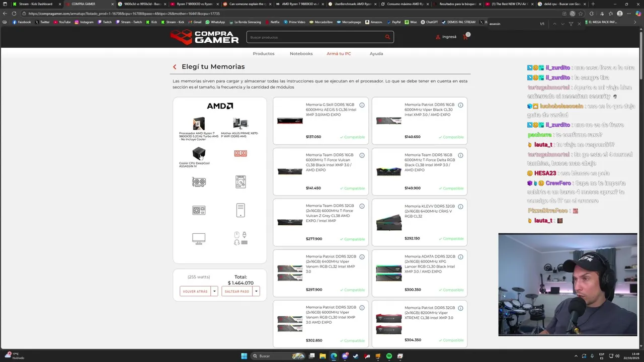Open the Notebooks menu

301,54
